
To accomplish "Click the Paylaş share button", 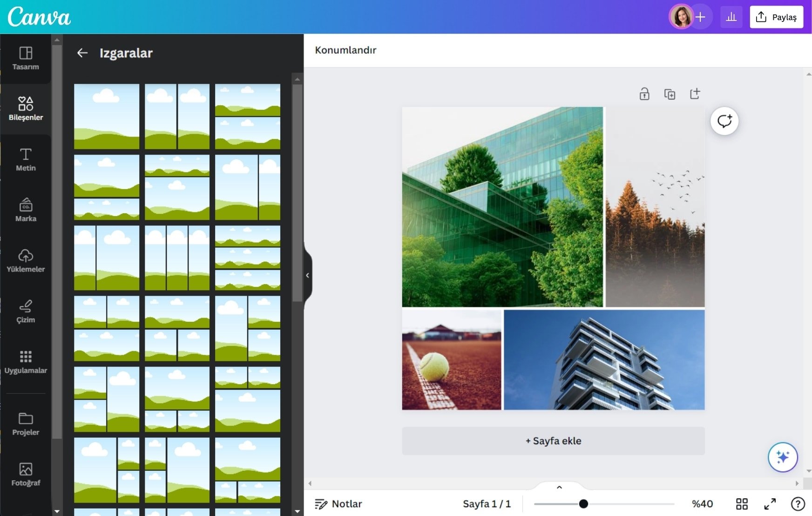I will [776, 17].
